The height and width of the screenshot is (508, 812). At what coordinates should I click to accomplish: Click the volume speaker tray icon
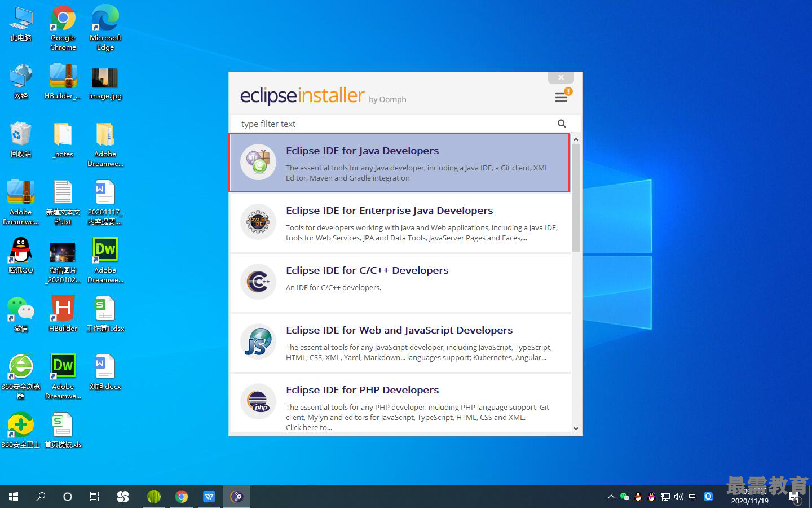tap(679, 497)
